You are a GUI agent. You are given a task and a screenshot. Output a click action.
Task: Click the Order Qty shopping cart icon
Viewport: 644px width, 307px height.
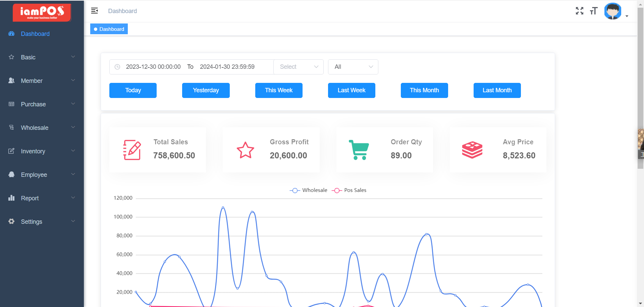359,150
